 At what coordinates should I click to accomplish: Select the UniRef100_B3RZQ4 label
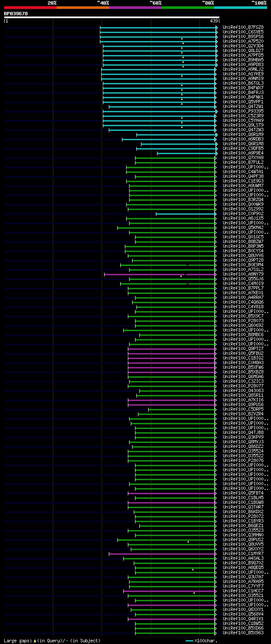pyautogui.click(x=243, y=199)
